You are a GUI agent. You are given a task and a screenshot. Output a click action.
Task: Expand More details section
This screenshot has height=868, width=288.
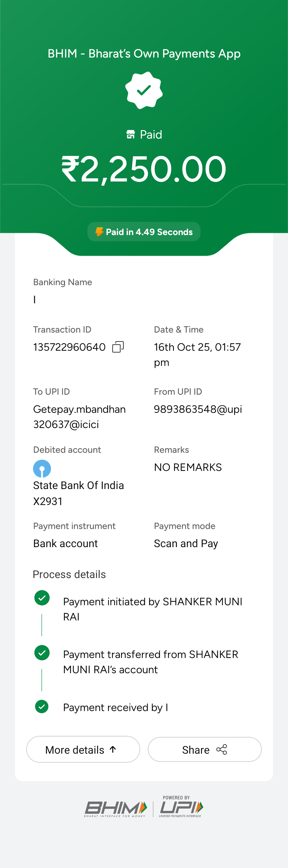(83, 749)
